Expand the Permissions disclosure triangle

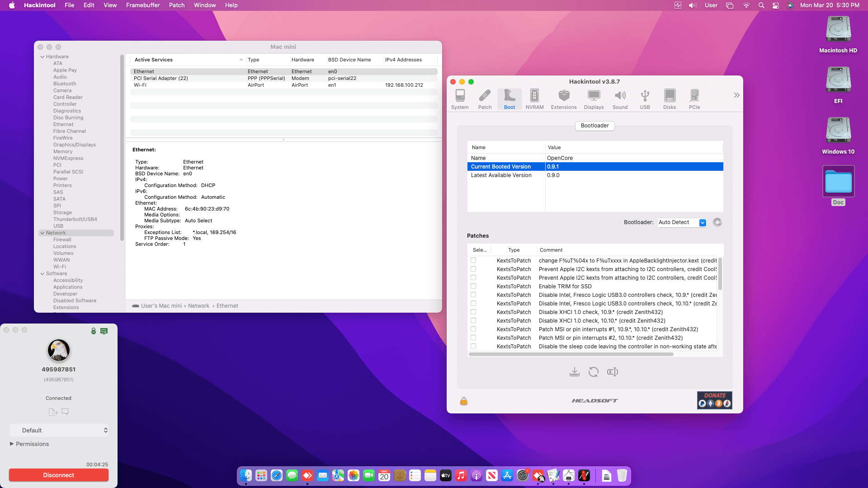(x=12, y=444)
